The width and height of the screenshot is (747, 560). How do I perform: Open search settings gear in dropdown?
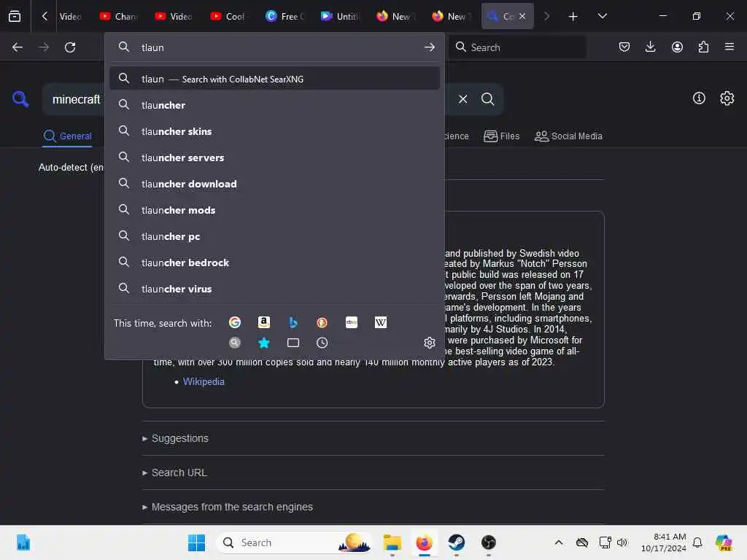[x=429, y=343]
